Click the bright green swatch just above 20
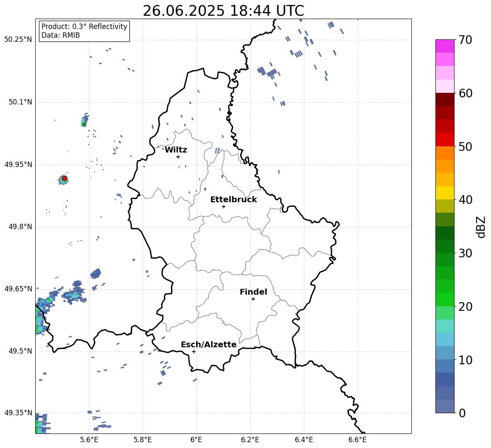The height and width of the screenshot is (448, 491). [445, 299]
